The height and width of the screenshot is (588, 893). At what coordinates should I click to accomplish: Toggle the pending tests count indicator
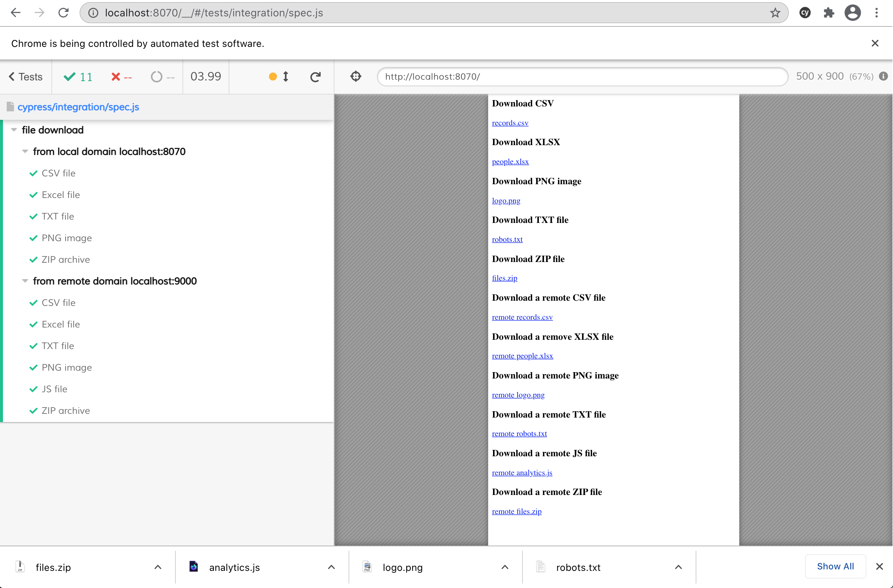pos(161,76)
